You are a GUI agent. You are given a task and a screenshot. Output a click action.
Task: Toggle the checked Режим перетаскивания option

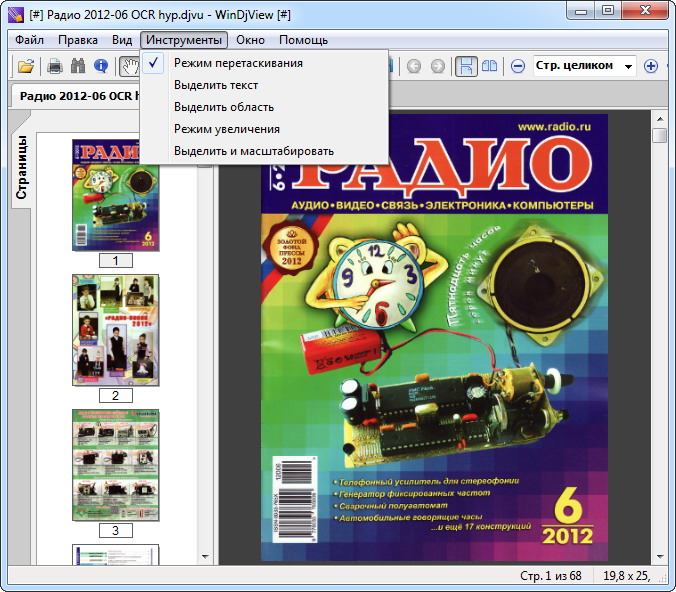264,63
